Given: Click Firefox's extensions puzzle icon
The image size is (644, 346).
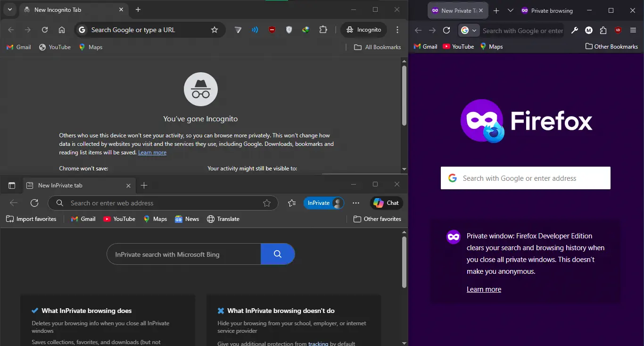Looking at the screenshot, I should [603, 30].
